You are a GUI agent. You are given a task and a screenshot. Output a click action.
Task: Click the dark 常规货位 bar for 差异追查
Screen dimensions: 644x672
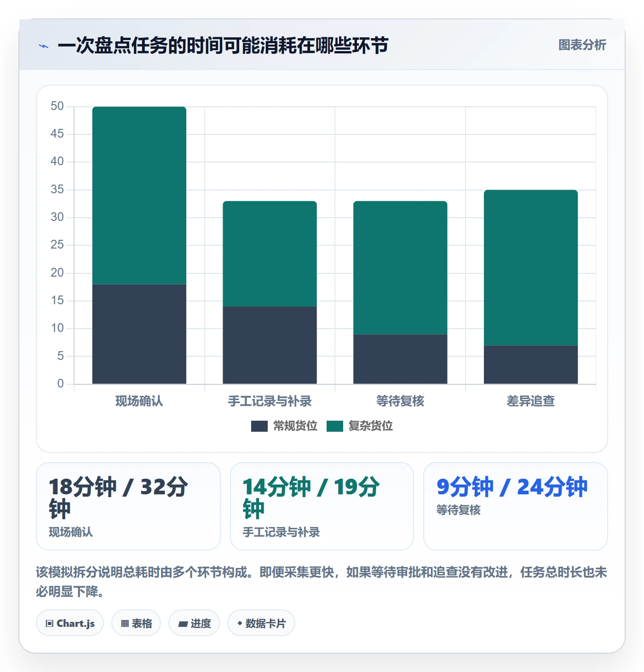click(531, 365)
